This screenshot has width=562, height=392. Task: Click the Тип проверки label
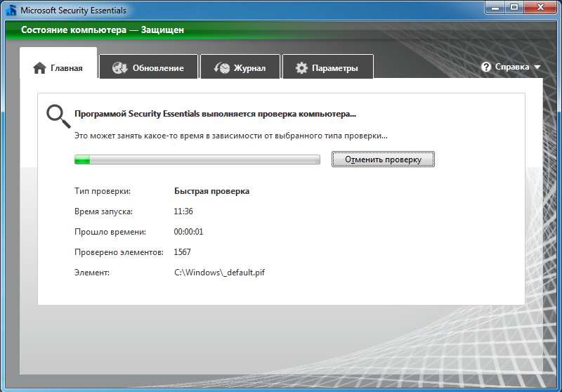click(x=103, y=191)
